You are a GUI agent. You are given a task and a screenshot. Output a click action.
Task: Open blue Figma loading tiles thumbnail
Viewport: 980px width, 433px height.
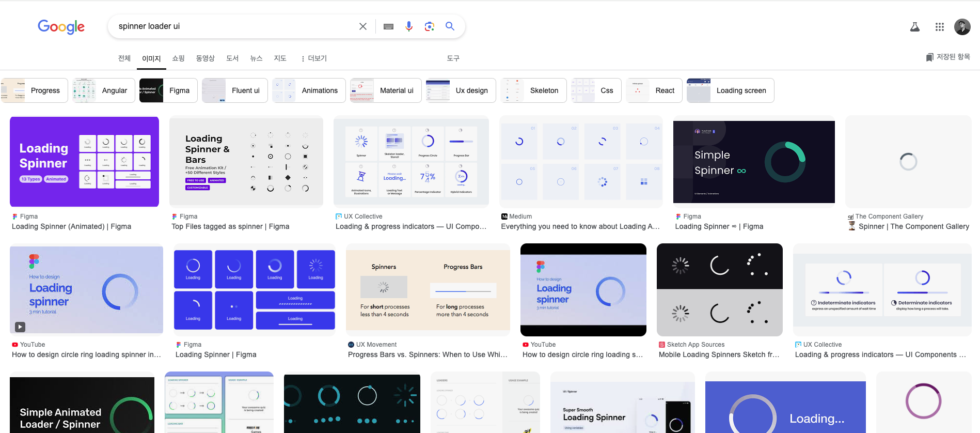[x=255, y=289]
